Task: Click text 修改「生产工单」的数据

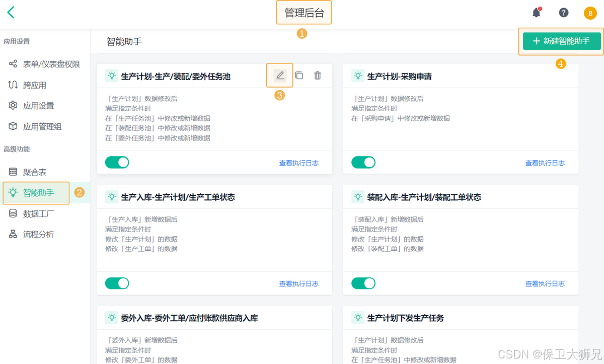Action: pos(141,249)
